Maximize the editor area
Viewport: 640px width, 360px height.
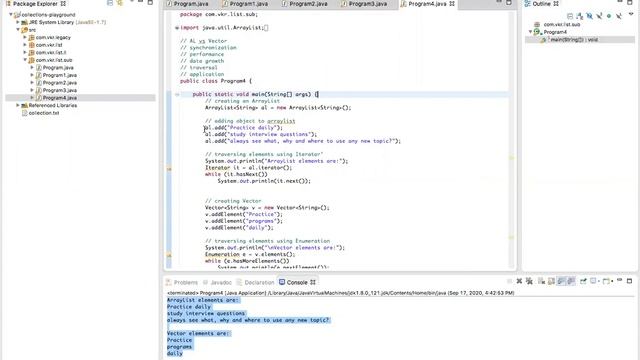pyautogui.click(x=509, y=2)
